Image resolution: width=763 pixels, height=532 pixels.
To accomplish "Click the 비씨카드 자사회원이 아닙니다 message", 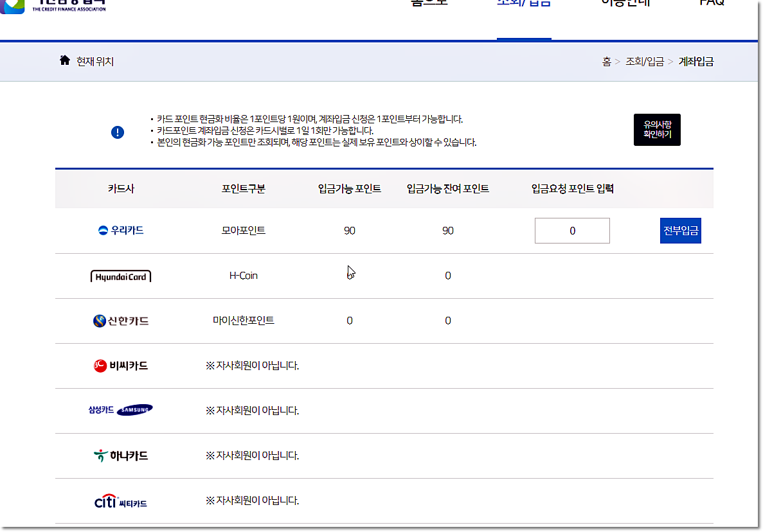I will (252, 366).
